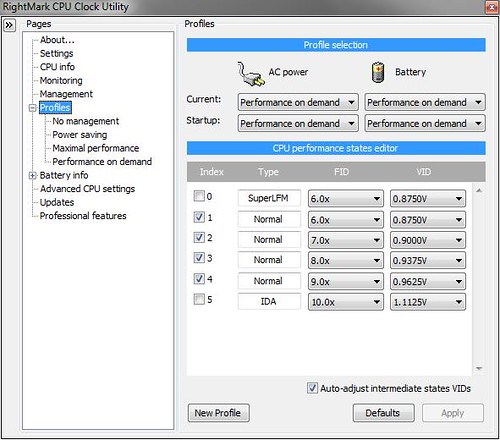Open the Updates page

coord(57,202)
